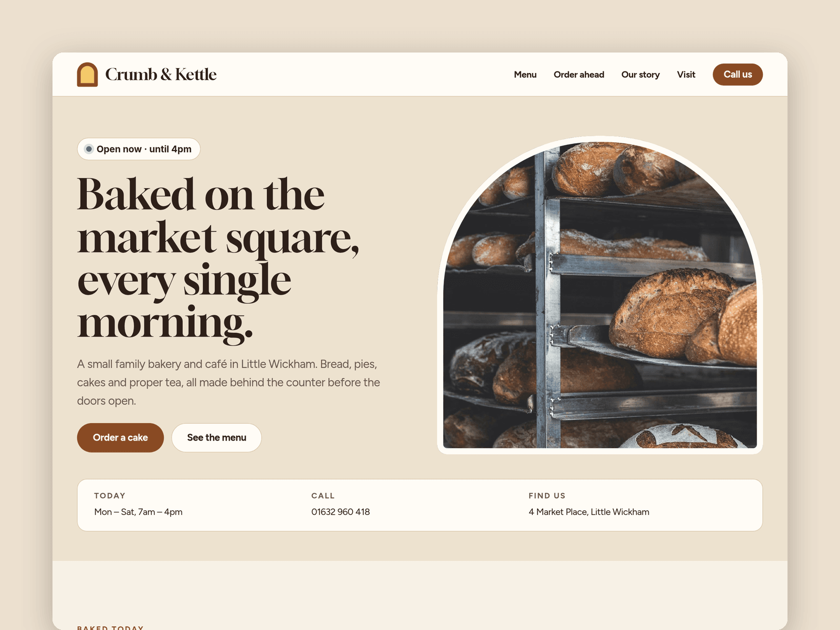The height and width of the screenshot is (630, 840).
Task: Click the Call us button
Action: tap(738, 75)
